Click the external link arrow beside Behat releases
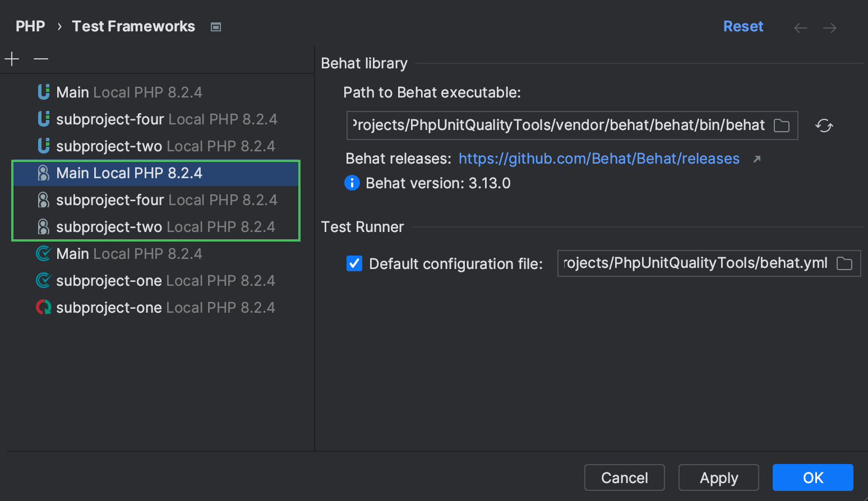 tap(756, 159)
